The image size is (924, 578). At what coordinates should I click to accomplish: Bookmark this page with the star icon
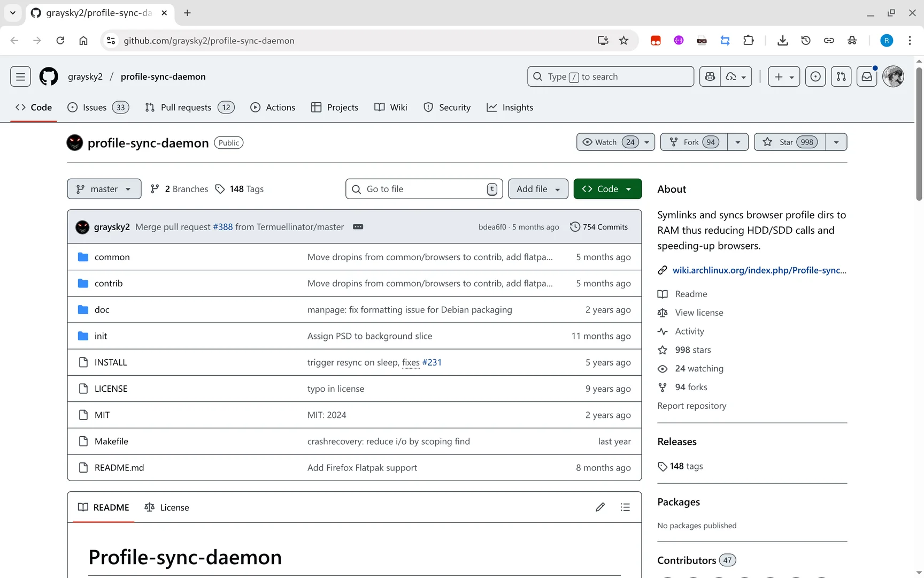pyautogui.click(x=623, y=41)
